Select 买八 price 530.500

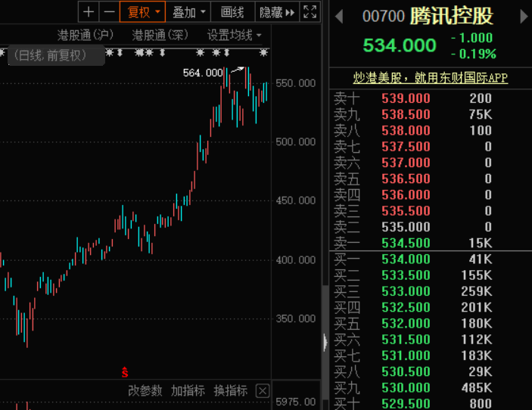tap(406, 371)
